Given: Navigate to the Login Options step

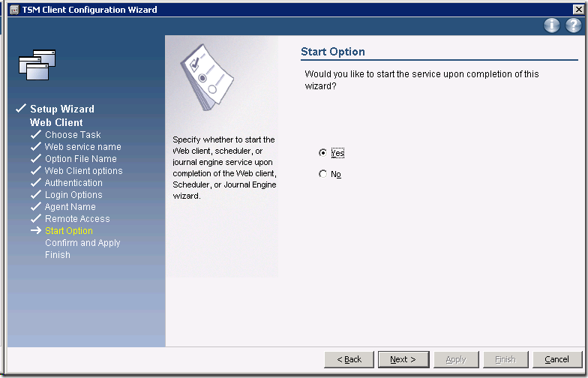Looking at the screenshot, I should 73,195.
